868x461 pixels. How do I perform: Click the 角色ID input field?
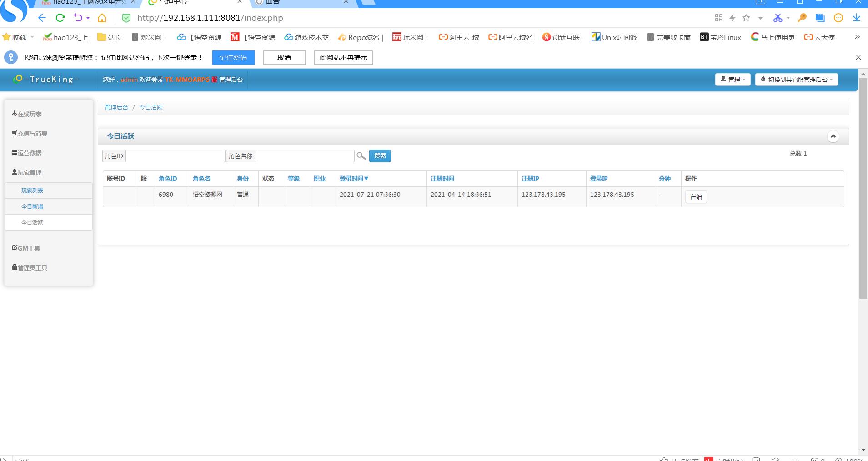coord(175,156)
